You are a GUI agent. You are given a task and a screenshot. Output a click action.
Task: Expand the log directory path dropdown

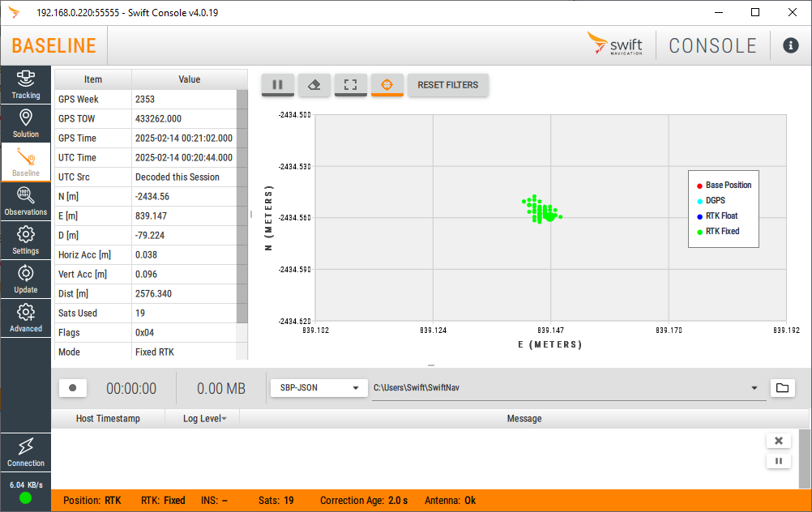coord(754,388)
